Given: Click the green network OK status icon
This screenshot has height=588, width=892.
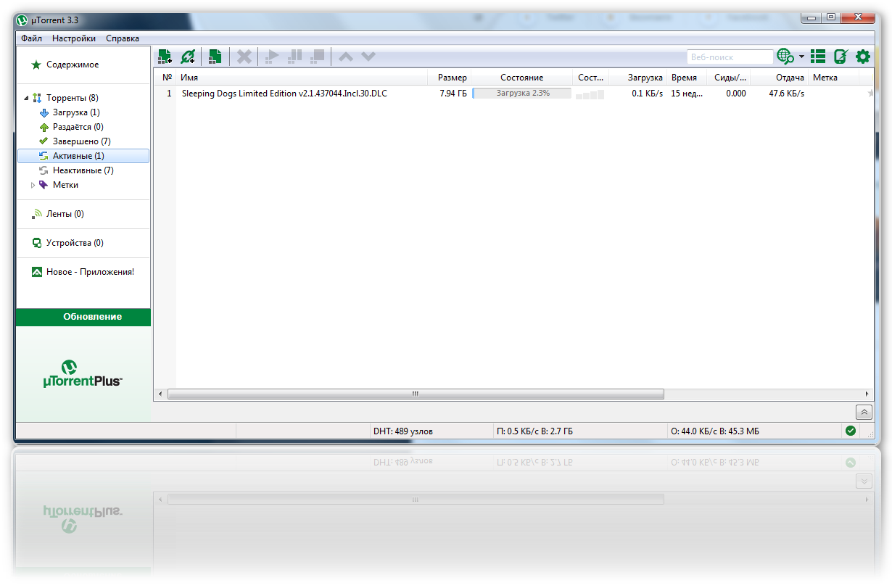Looking at the screenshot, I should pyautogui.click(x=851, y=431).
